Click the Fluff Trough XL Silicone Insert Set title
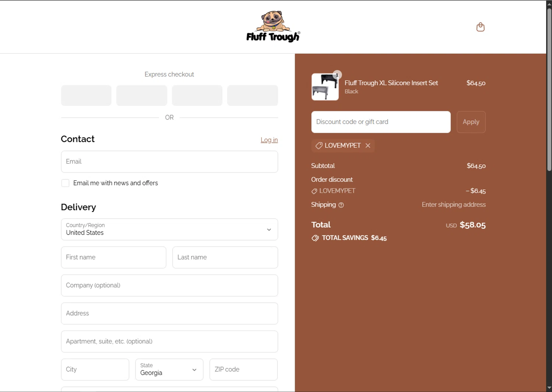552x392 pixels. click(391, 83)
